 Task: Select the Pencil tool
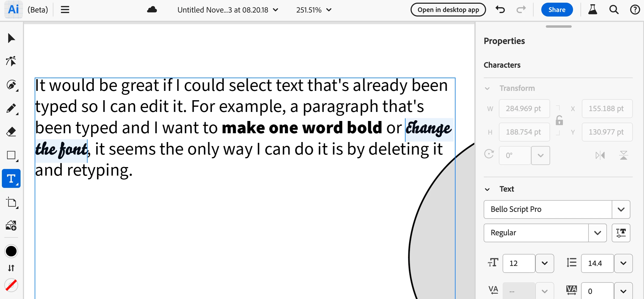[x=11, y=108]
